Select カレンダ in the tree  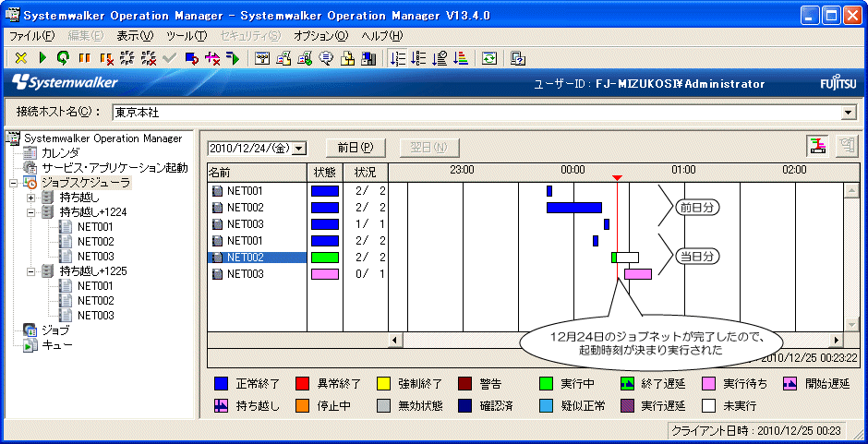60,153
